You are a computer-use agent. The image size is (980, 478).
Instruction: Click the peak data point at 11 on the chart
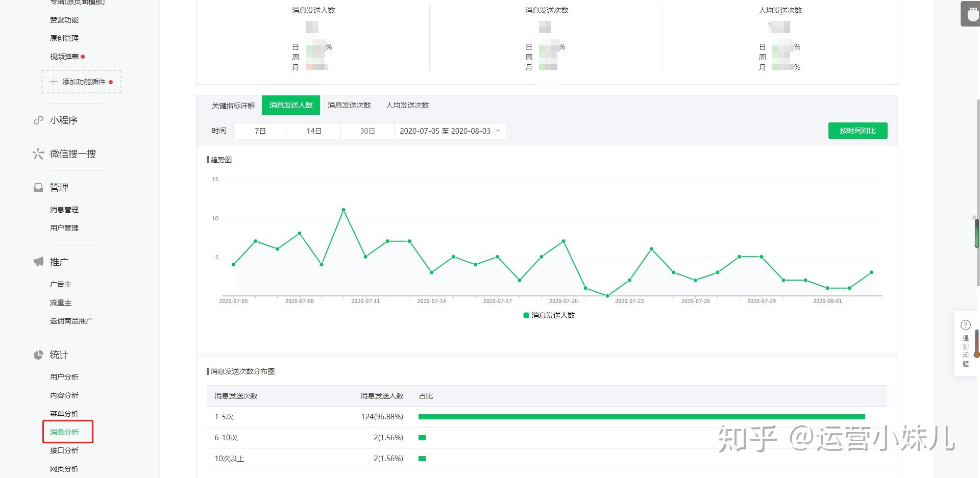[344, 210]
